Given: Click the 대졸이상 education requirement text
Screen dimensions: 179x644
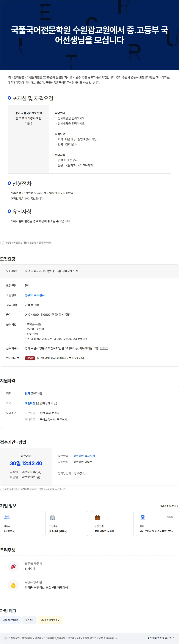Looking at the screenshot, I should (41, 403).
